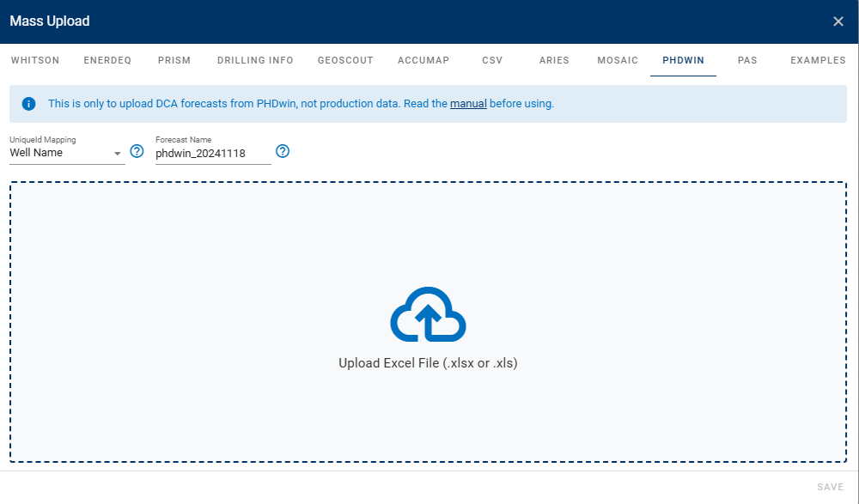Switch to the ACCUMAP tab
The image size is (859, 504).
click(423, 60)
